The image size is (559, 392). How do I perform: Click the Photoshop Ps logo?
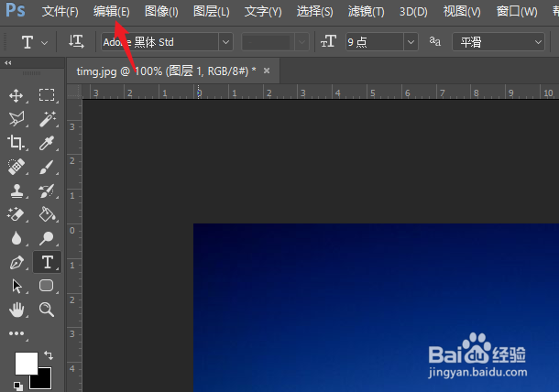click(x=16, y=10)
